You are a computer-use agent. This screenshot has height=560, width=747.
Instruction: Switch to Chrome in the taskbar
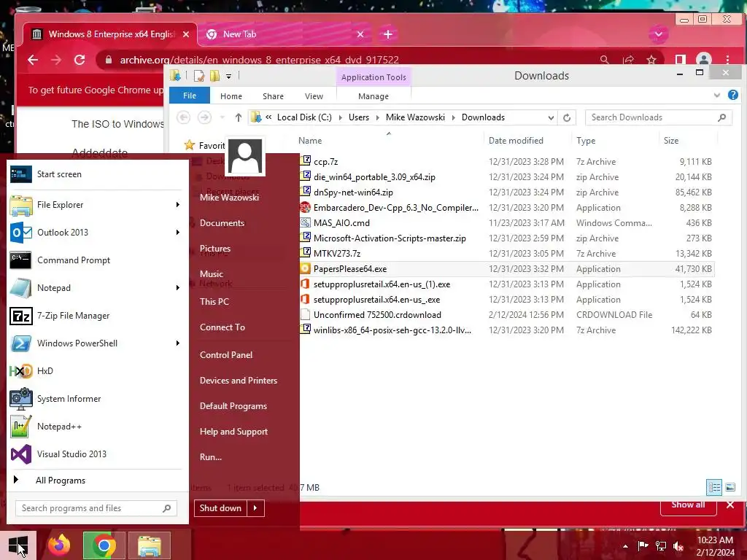pyautogui.click(x=104, y=545)
